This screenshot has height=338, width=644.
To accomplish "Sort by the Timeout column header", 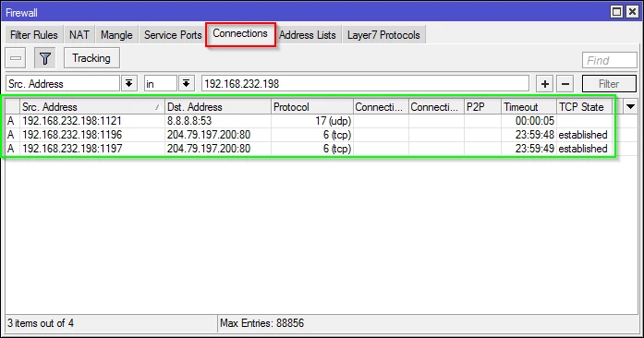I will click(529, 107).
